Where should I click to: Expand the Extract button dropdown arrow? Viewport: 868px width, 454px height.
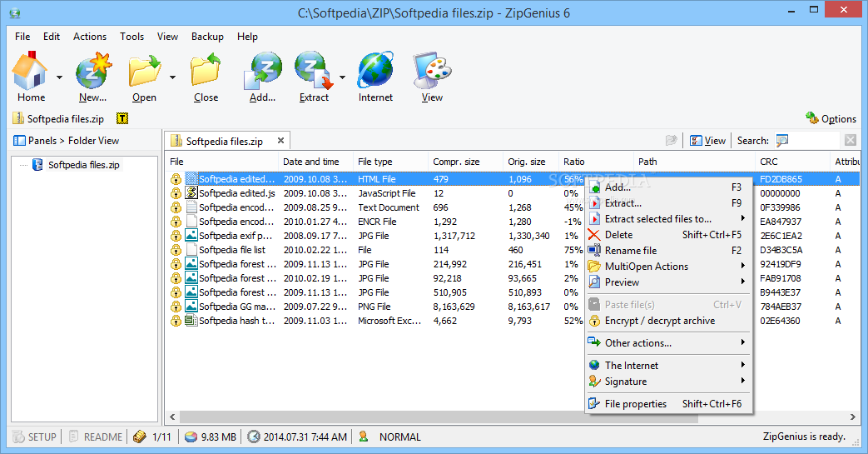pyautogui.click(x=342, y=77)
